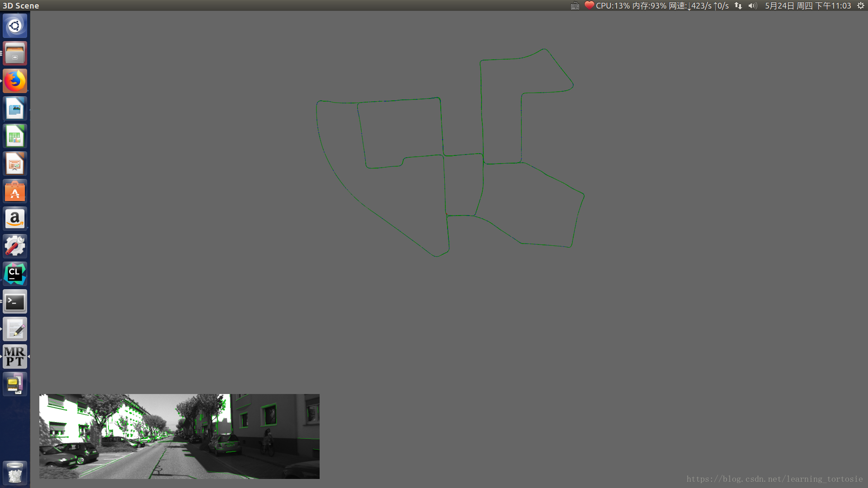Launch CLion IDE from the dock
868x488 pixels.
coord(15,274)
